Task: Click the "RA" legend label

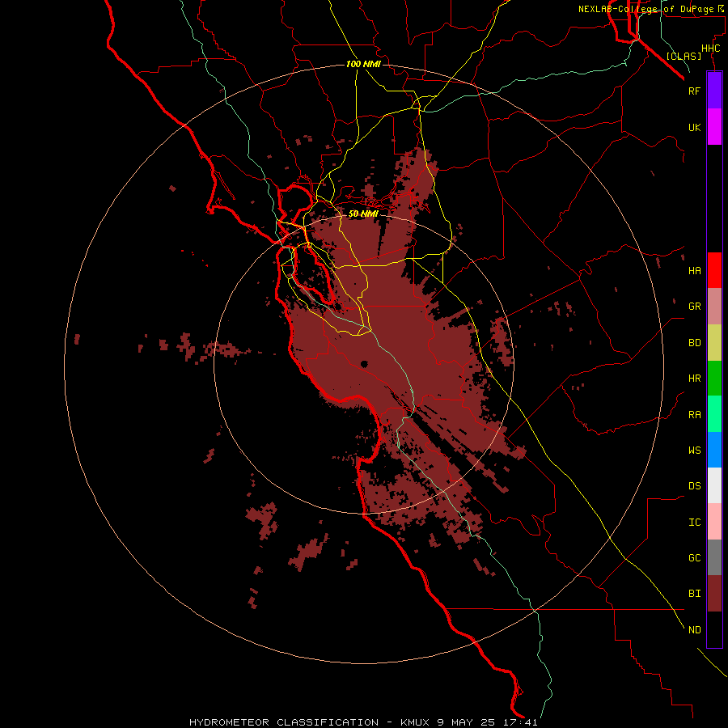Action: pyautogui.click(x=694, y=415)
